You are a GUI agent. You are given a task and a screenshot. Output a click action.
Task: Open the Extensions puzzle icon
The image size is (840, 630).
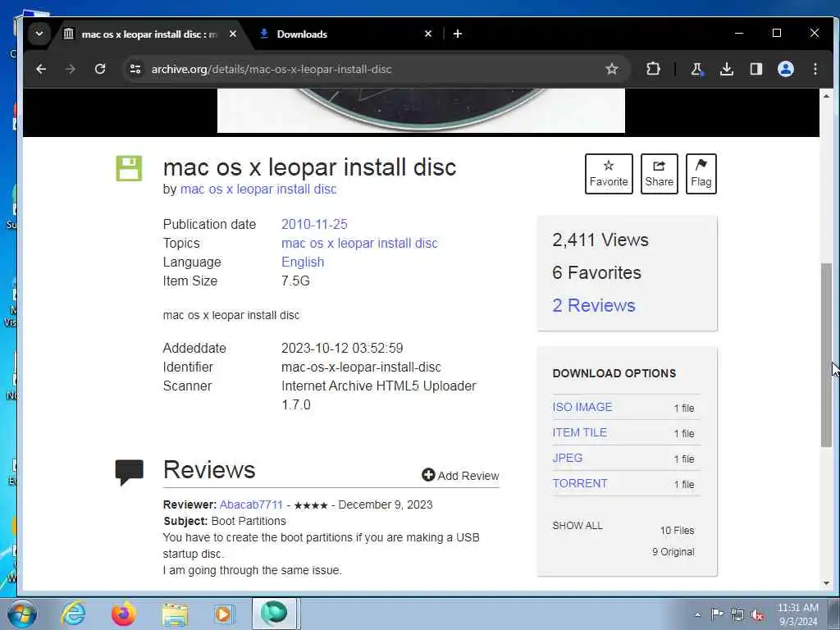click(653, 69)
